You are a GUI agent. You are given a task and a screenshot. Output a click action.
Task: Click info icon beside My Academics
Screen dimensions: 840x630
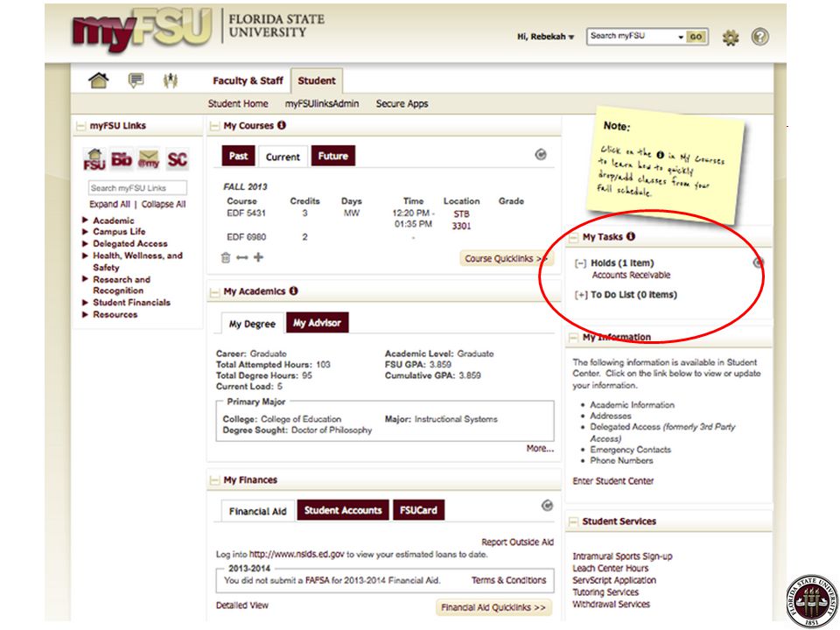tap(293, 290)
